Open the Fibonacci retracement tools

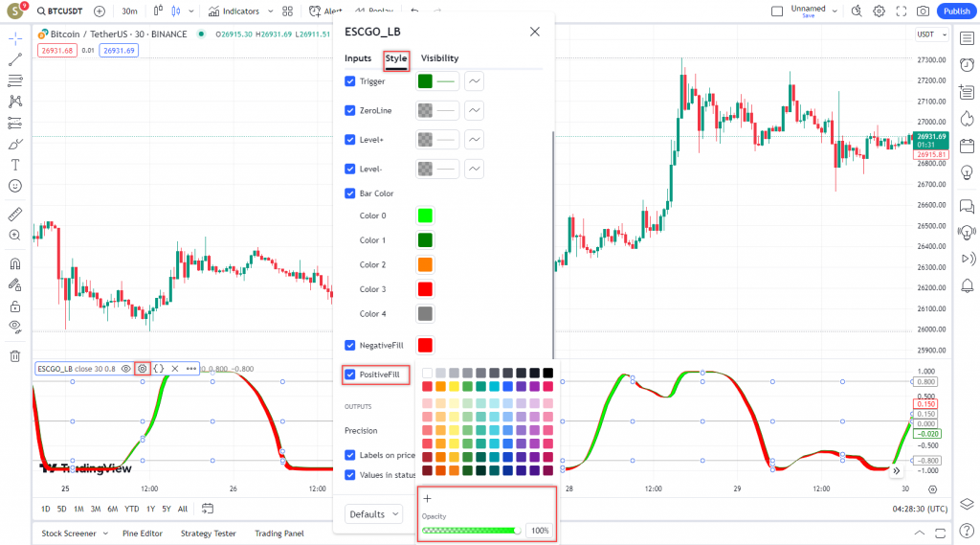pyautogui.click(x=15, y=80)
